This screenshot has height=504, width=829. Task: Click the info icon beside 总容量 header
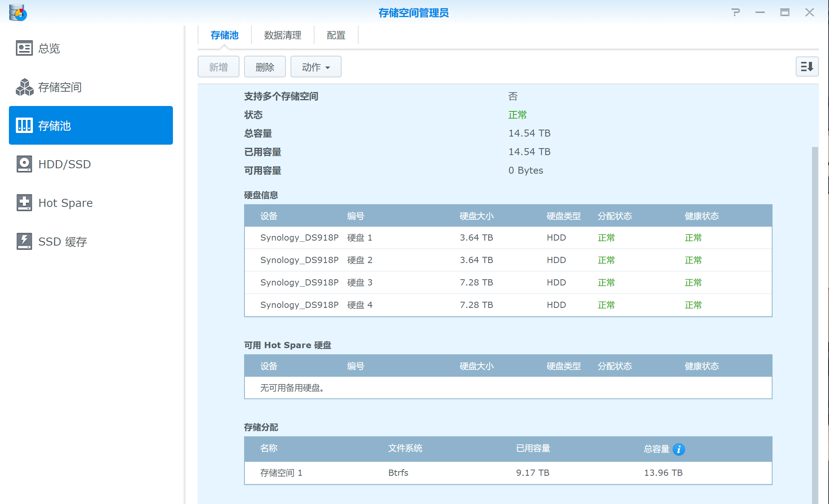pyautogui.click(x=679, y=449)
